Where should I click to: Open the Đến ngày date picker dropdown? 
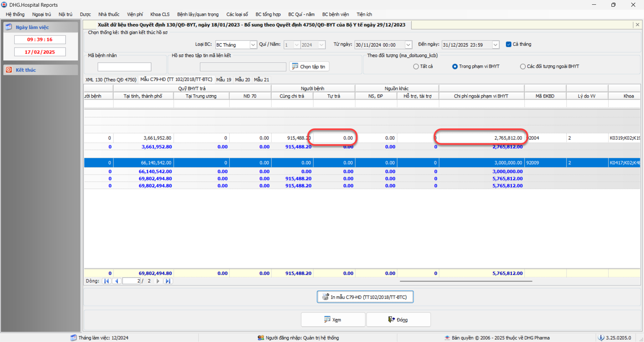click(x=495, y=45)
